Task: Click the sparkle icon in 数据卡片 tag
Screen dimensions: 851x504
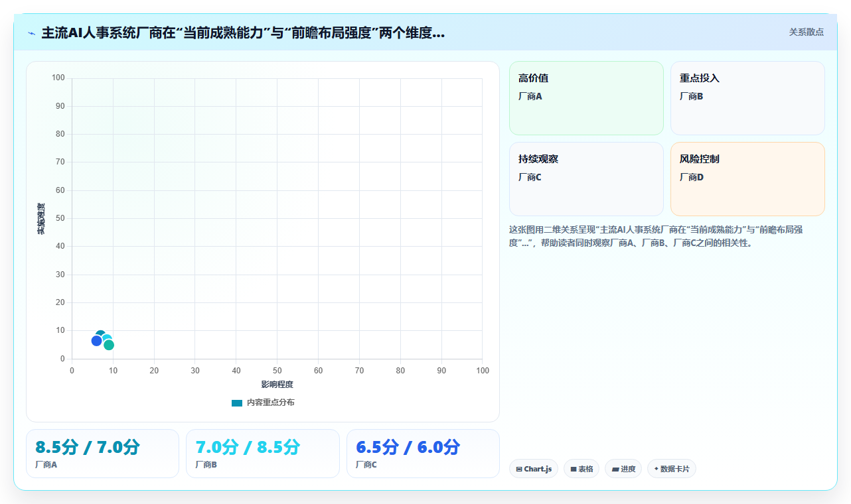Action: point(657,468)
